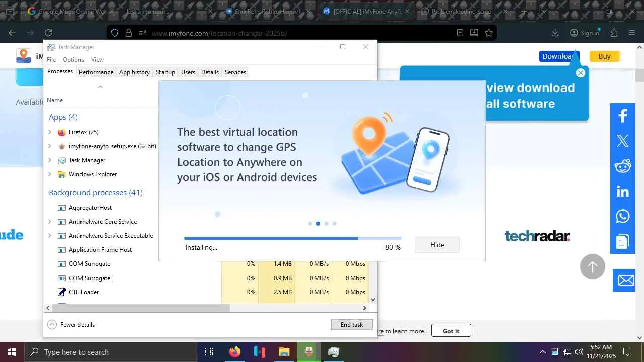Viewport: 644px width, 362px height.
Task: Click the Name column sort arrow
Action: click(x=100, y=87)
